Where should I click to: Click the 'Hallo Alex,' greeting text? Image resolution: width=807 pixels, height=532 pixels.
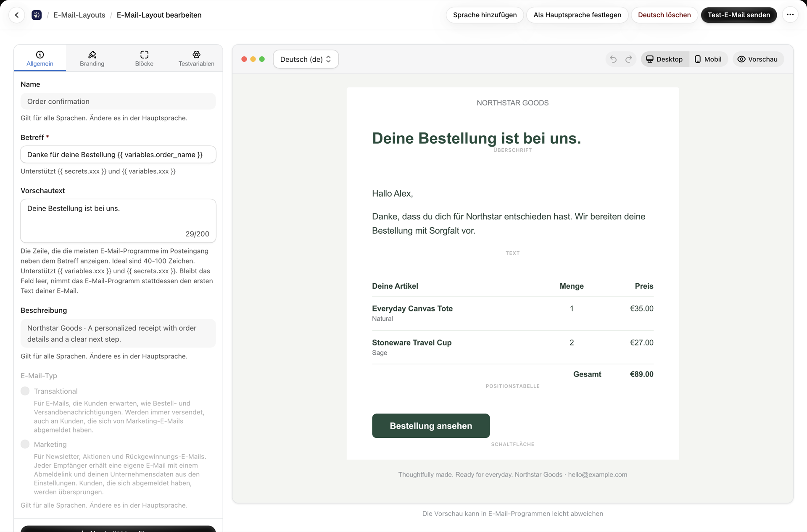[x=392, y=194]
